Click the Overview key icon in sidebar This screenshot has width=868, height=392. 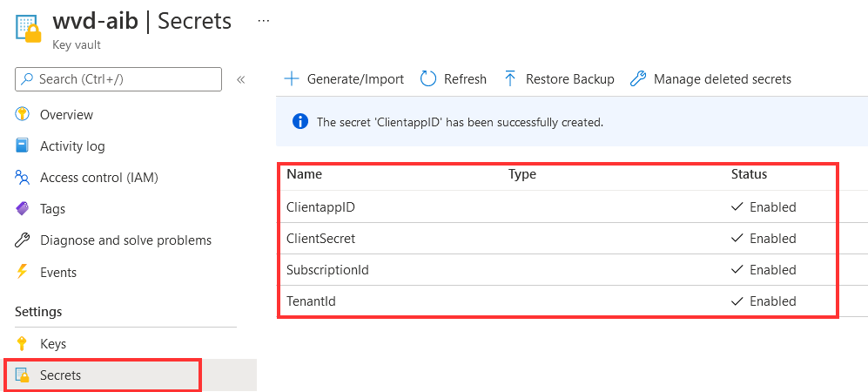click(x=23, y=115)
